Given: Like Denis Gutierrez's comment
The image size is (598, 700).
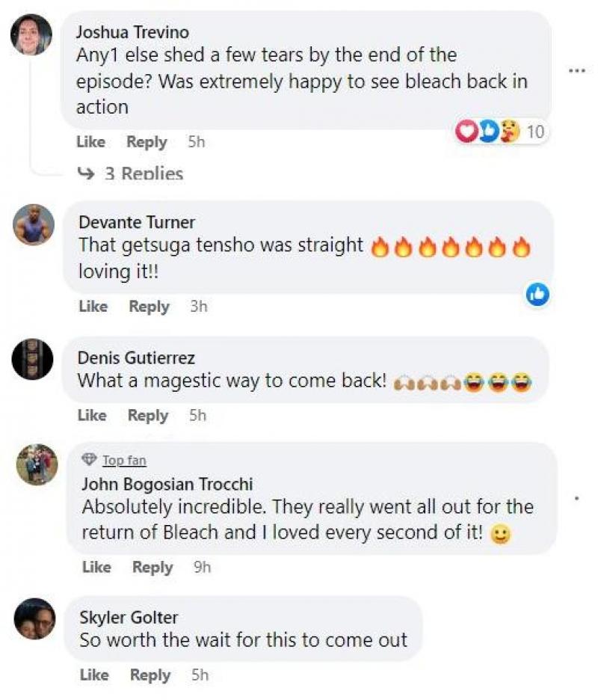Looking at the screenshot, I should [92, 415].
